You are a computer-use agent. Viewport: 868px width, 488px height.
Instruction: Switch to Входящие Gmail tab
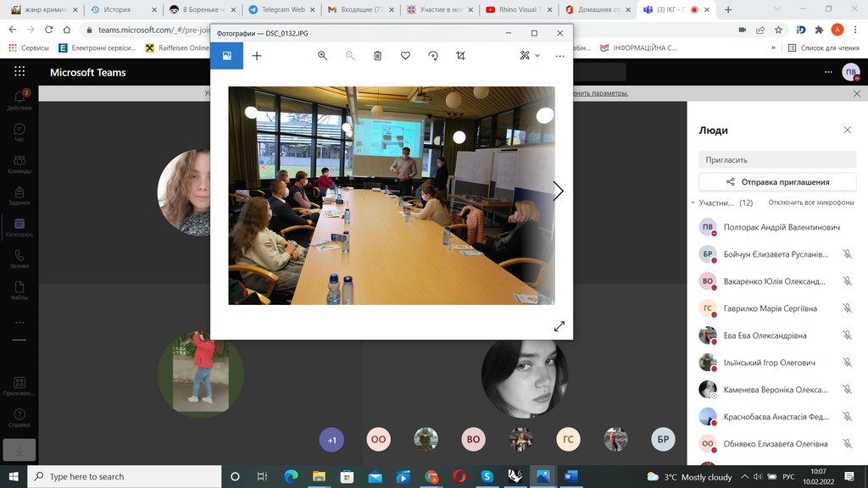point(363,9)
